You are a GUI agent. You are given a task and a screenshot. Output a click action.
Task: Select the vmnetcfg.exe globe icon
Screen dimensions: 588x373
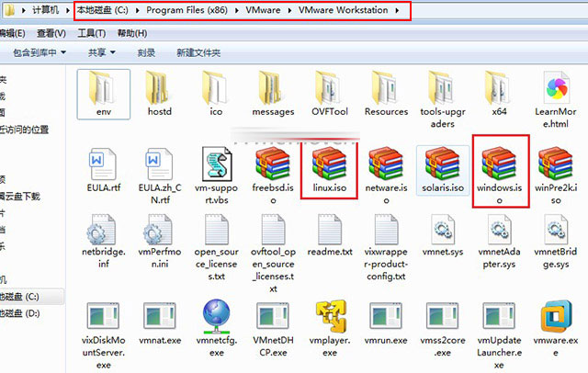coord(217,316)
